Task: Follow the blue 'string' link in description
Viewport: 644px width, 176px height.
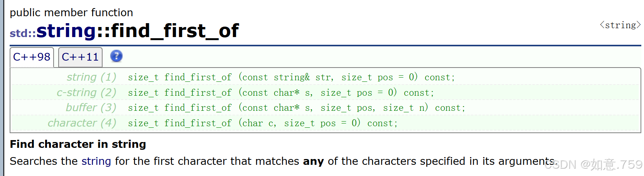Action: coord(96,161)
